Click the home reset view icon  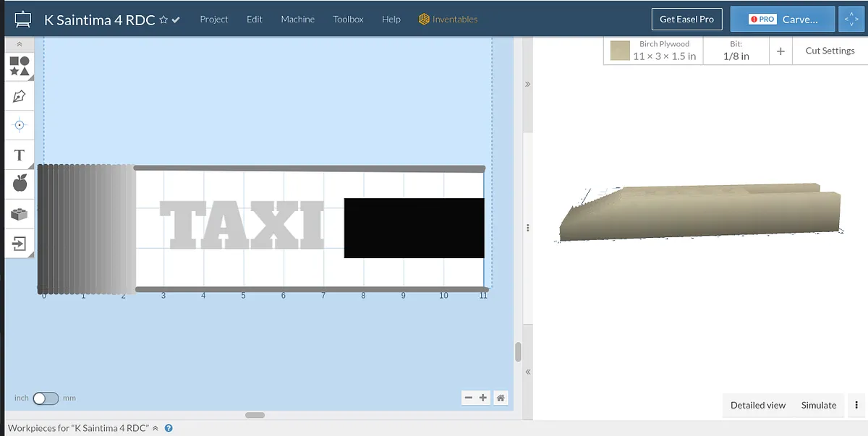tap(501, 398)
